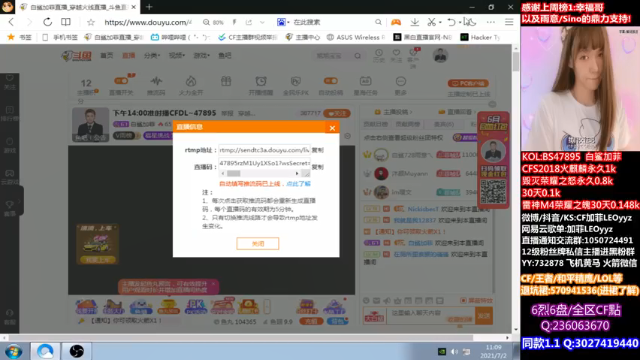Select 首页 in the Douyu navigation

tap(107, 56)
